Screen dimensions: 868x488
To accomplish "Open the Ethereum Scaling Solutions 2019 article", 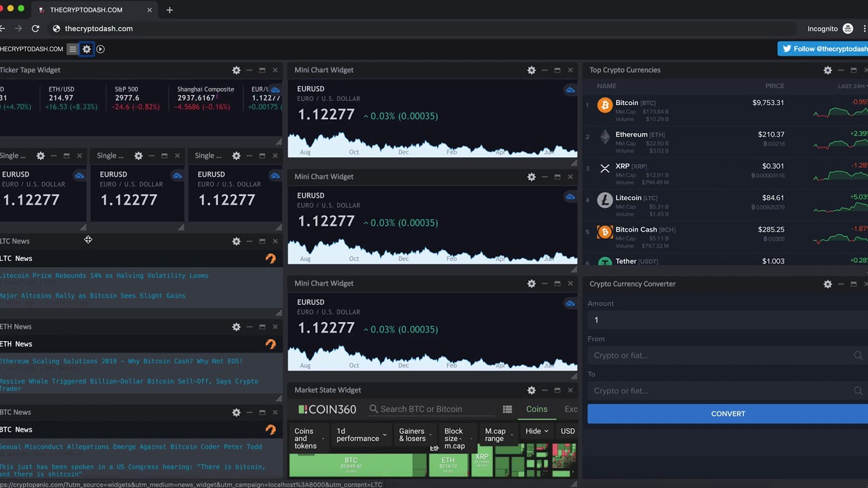I will click(121, 361).
